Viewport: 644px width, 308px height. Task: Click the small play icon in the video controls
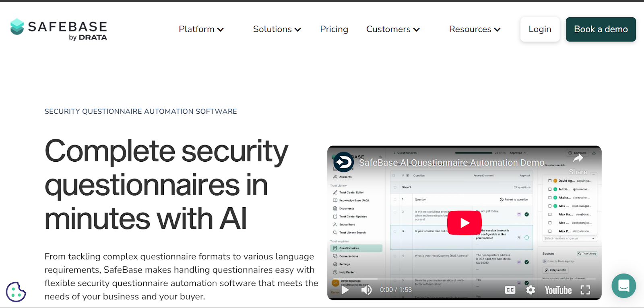pyautogui.click(x=345, y=290)
